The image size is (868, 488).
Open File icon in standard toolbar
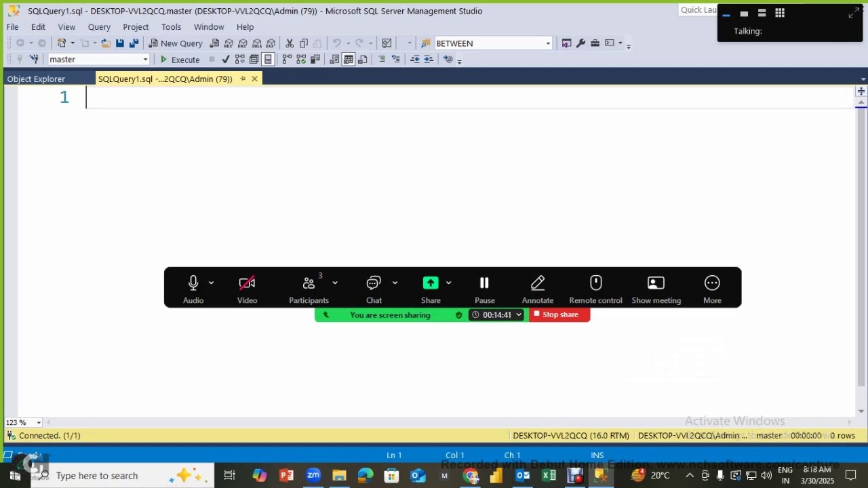pyautogui.click(x=106, y=43)
